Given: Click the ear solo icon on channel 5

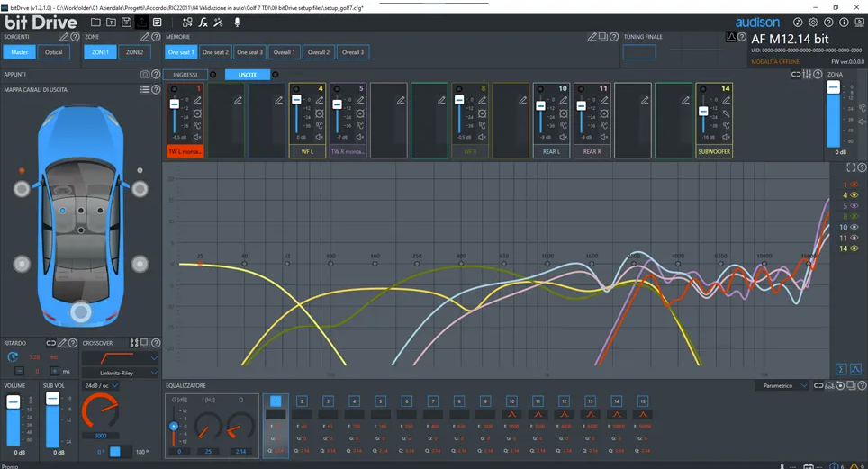Looking at the screenshot, I should tap(360, 125).
